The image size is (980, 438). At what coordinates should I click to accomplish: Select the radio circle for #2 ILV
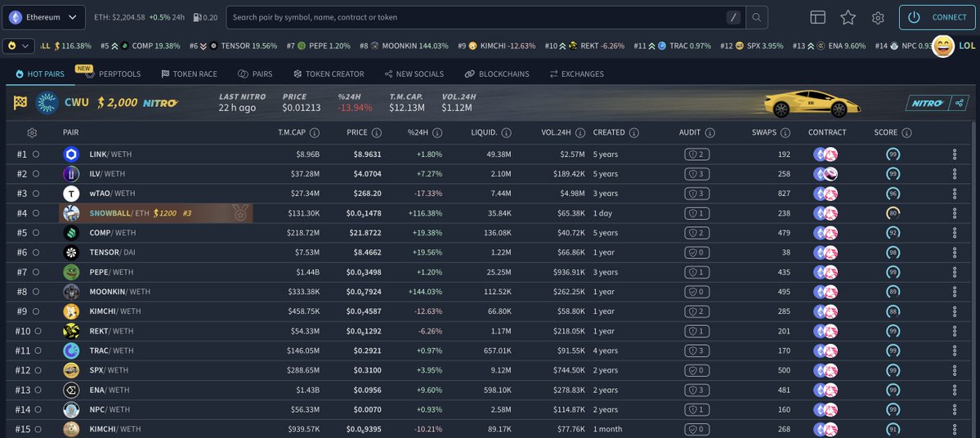pos(36,174)
